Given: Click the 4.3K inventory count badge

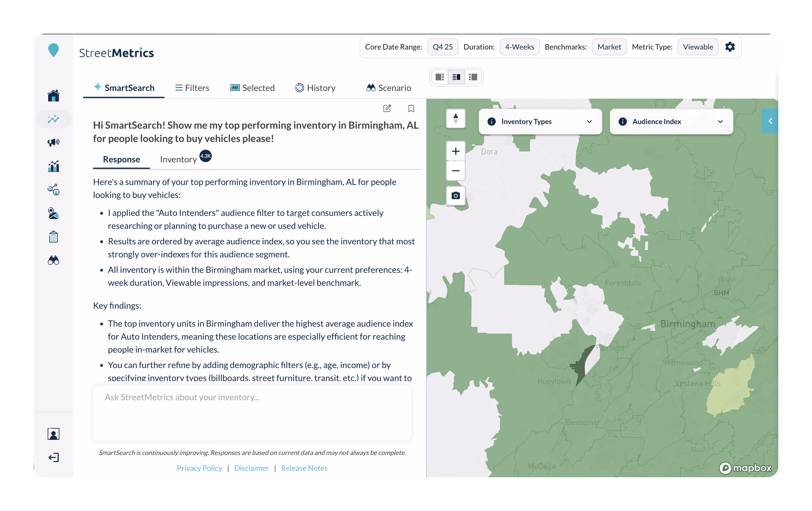Looking at the screenshot, I should click(x=206, y=156).
